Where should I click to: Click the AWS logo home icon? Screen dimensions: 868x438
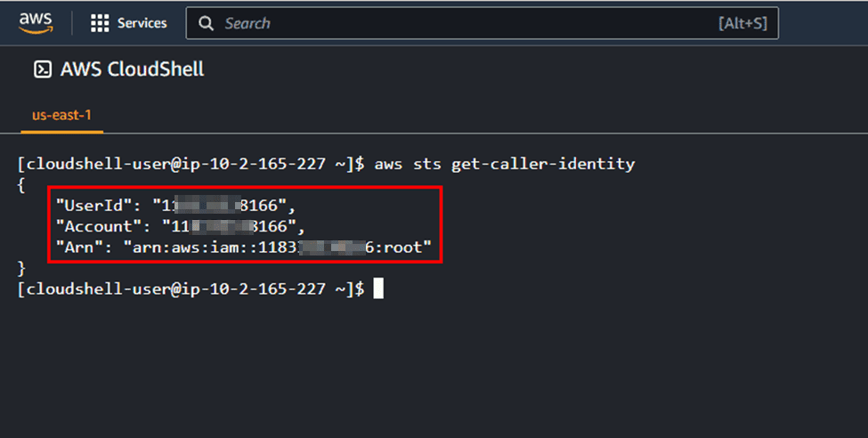click(x=36, y=23)
